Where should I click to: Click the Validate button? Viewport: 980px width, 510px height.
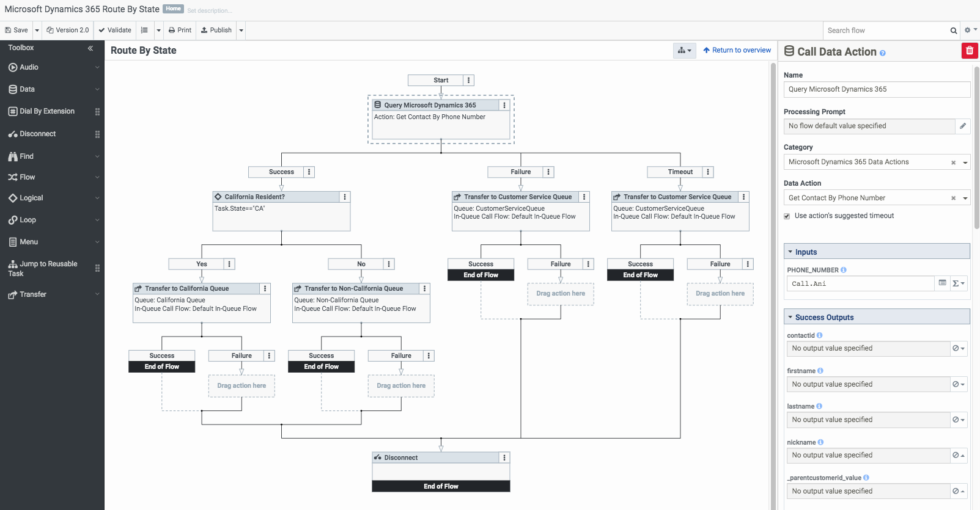(x=115, y=30)
